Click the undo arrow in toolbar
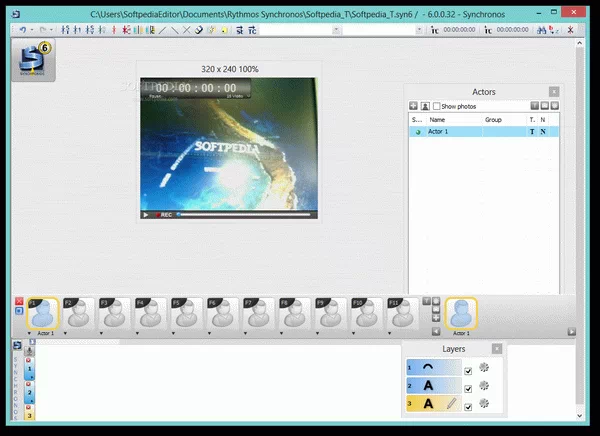Screen dimensions: 600x436 pyautogui.click(x=22, y=30)
